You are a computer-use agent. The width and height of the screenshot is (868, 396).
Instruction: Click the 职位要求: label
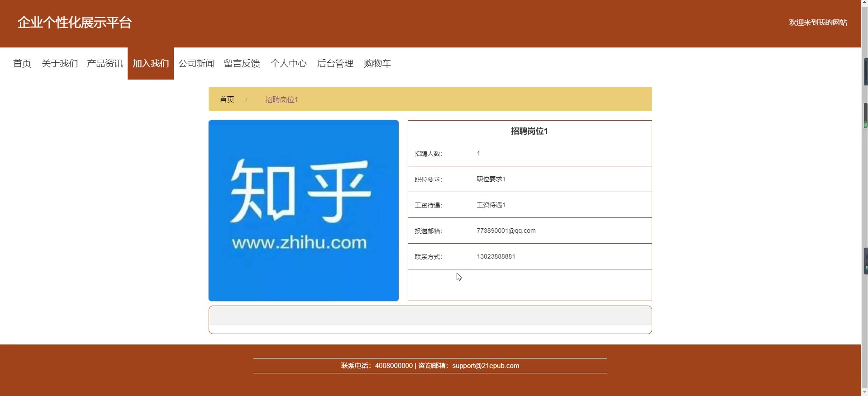click(429, 179)
